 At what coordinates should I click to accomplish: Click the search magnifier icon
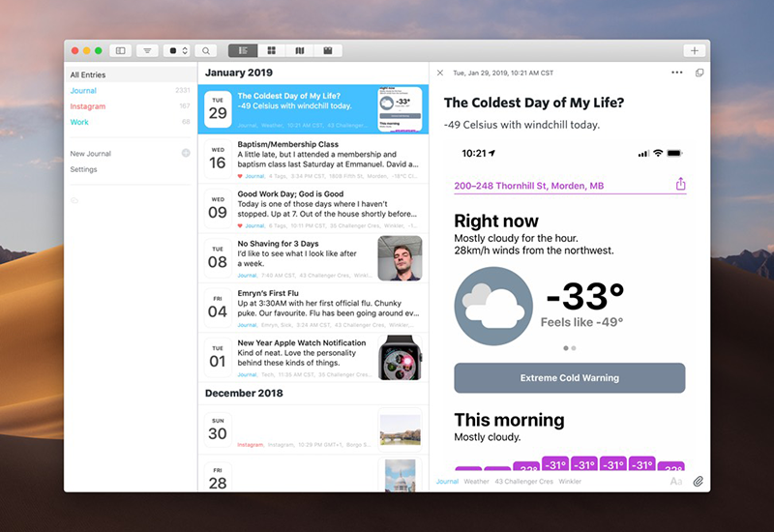point(206,51)
